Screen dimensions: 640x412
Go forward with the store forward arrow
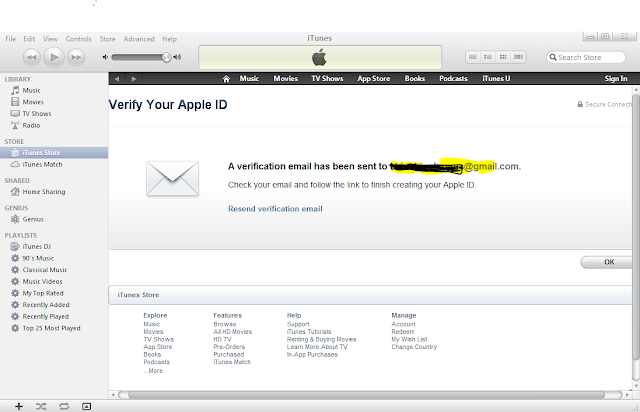(133, 79)
